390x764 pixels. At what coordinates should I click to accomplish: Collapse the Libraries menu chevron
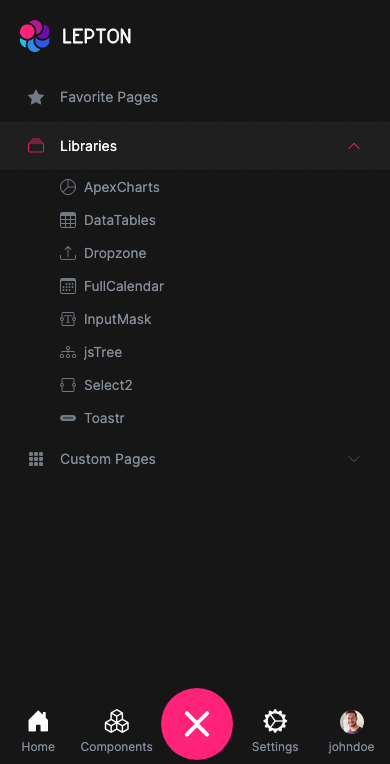tap(354, 146)
